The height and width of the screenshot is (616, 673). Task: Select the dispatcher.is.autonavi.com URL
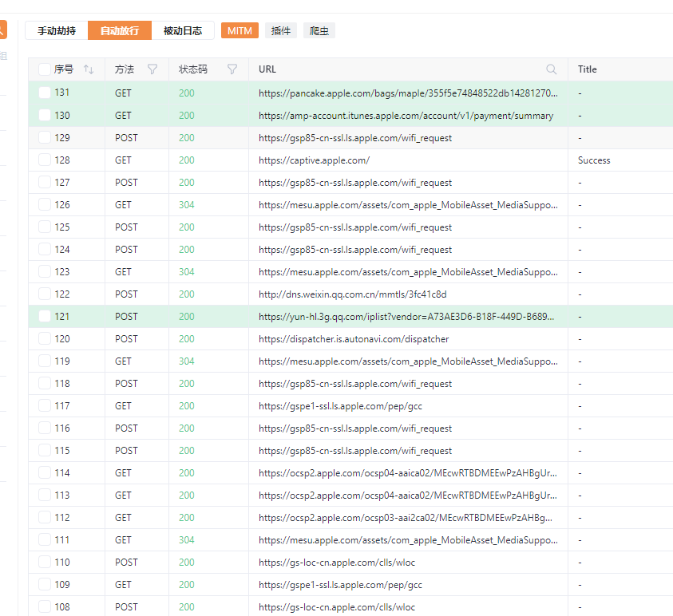354,339
